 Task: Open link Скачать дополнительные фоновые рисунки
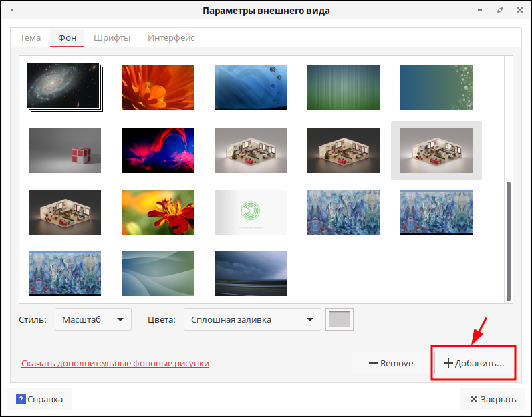tap(115, 364)
